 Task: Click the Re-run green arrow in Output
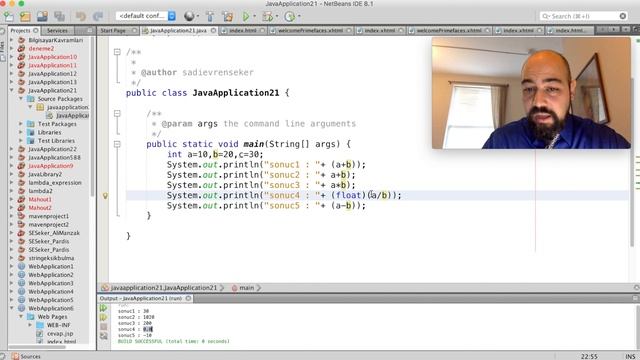click(103, 308)
